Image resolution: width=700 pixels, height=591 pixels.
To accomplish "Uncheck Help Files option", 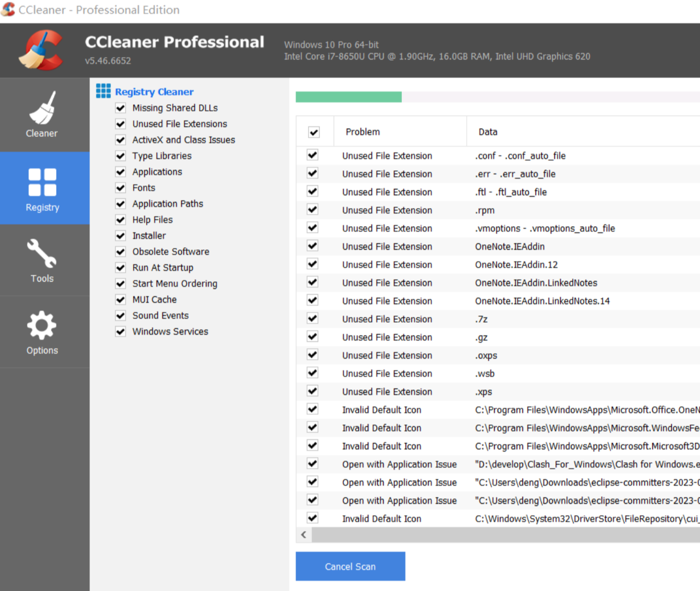I will 121,220.
